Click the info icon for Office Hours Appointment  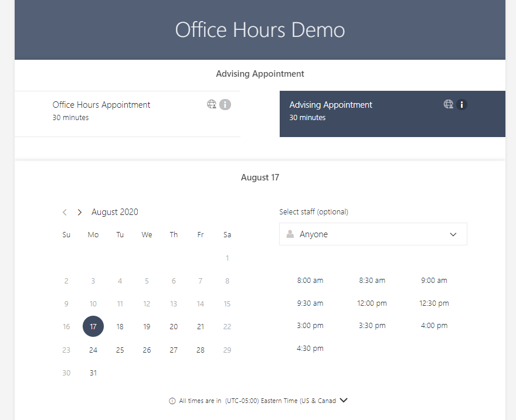click(x=225, y=104)
